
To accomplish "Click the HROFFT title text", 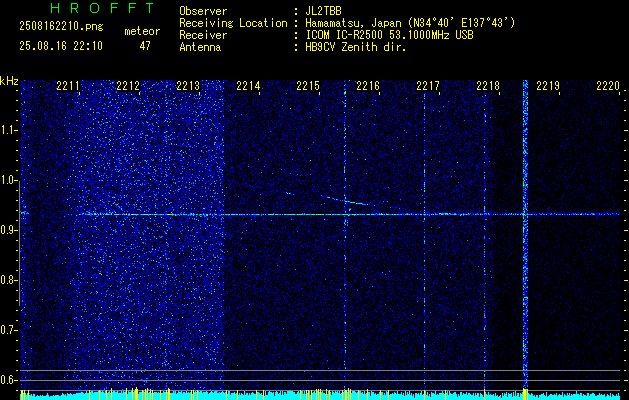I will [x=102, y=8].
